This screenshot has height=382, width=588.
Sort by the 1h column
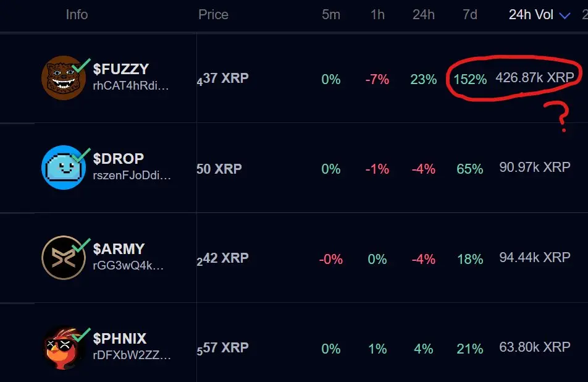[x=377, y=15]
